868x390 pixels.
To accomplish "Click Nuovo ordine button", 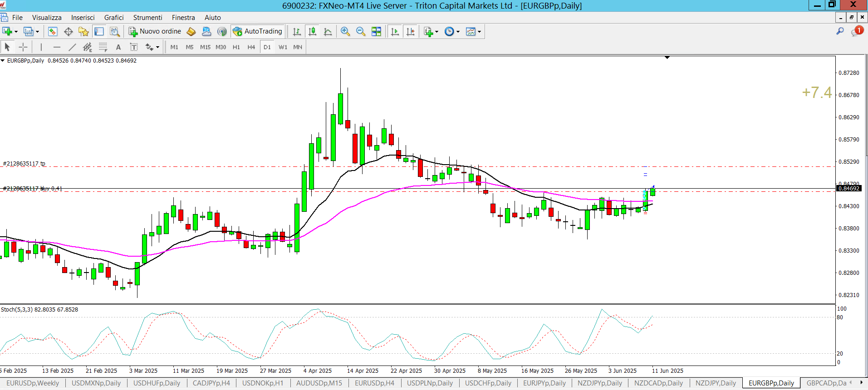I will [155, 31].
